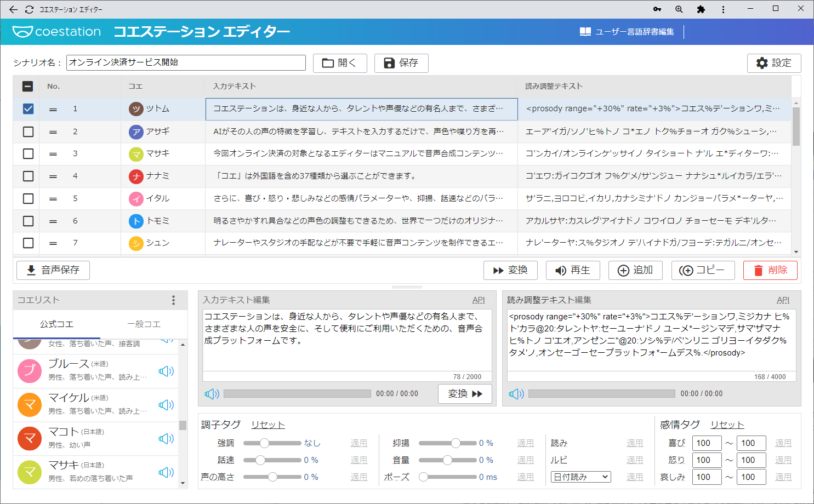814x504 pixels.
Task: Check row 6 トモミ checkbox
Action: click(28, 221)
